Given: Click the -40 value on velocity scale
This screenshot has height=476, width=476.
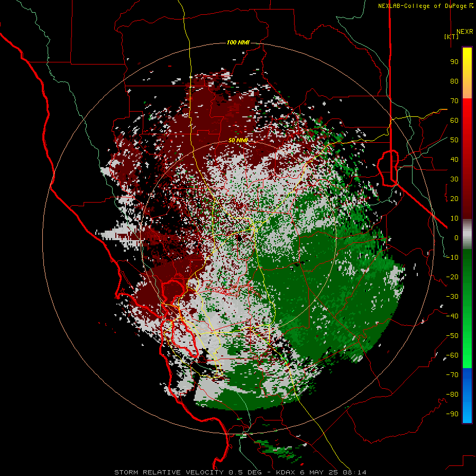Looking at the screenshot, I should 452,316.
